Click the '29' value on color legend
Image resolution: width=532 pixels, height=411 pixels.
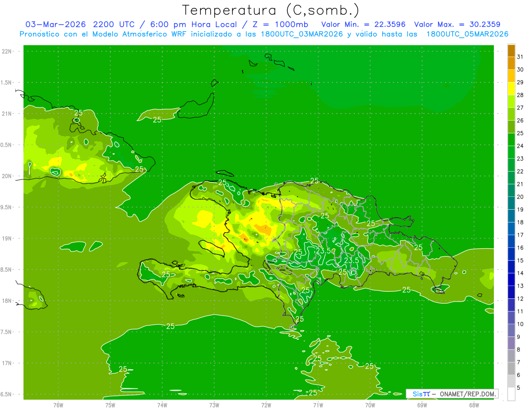pos(520,82)
